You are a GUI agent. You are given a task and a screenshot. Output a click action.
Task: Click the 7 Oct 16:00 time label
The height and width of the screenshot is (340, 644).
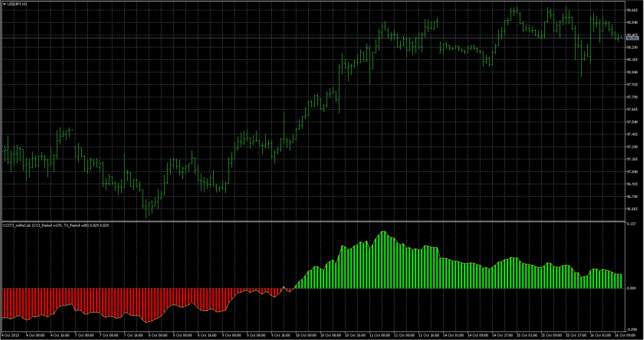tap(133, 335)
